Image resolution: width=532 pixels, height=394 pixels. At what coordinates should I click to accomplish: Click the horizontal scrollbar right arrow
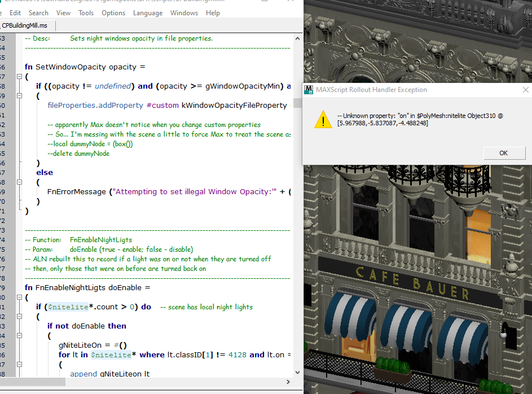tap(288, 382)
